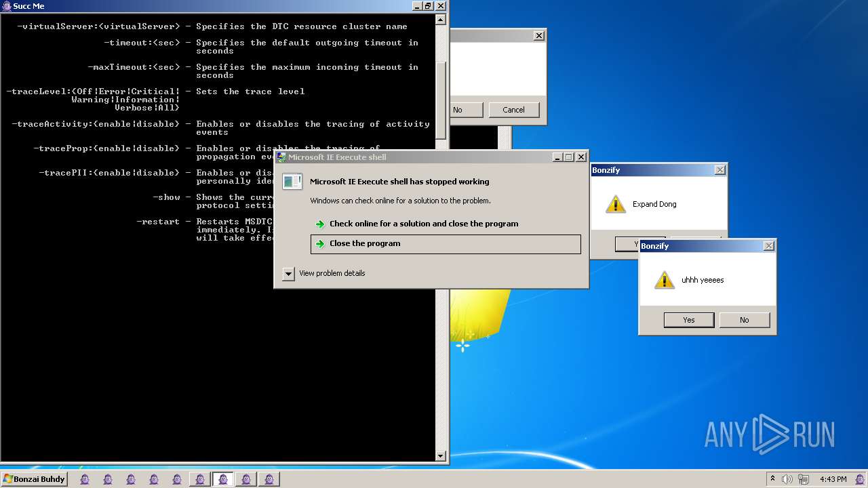Show hidden tray icons with the double chevron
The width and height of the screenshot is (868, 488).
click(772, 479)
